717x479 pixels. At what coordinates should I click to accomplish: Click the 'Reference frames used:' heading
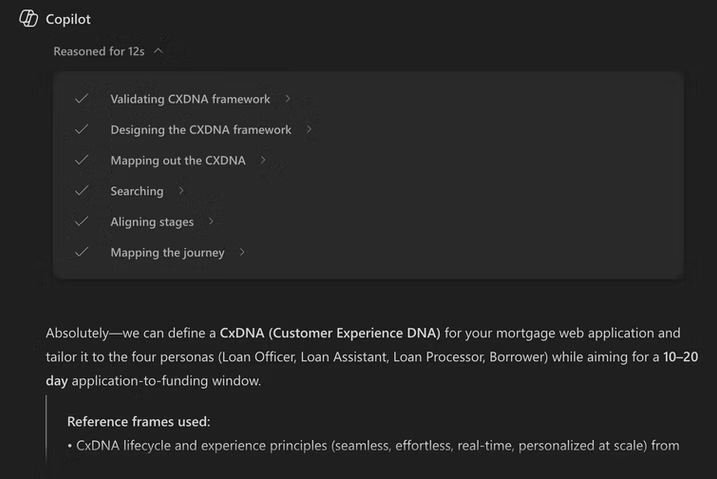tap(139, 422)
